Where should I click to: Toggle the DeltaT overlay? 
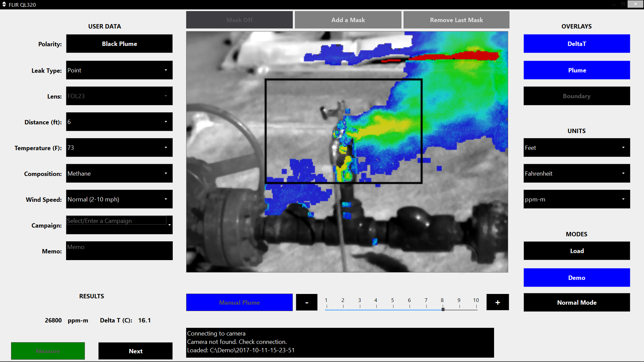[x=577, y=44]
